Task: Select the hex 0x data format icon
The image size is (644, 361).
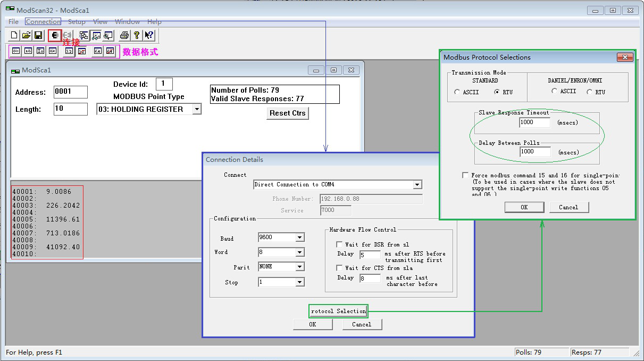Action: (x=52, y=51)
